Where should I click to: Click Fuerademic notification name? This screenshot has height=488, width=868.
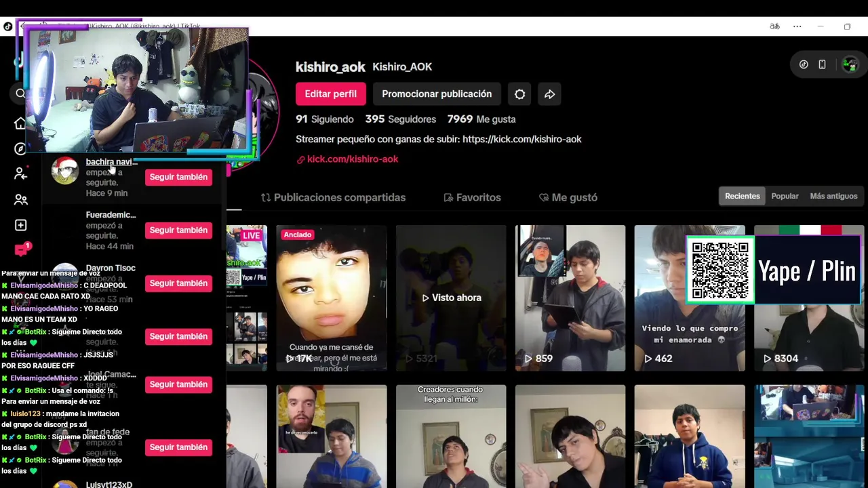(x=111, y=215)
